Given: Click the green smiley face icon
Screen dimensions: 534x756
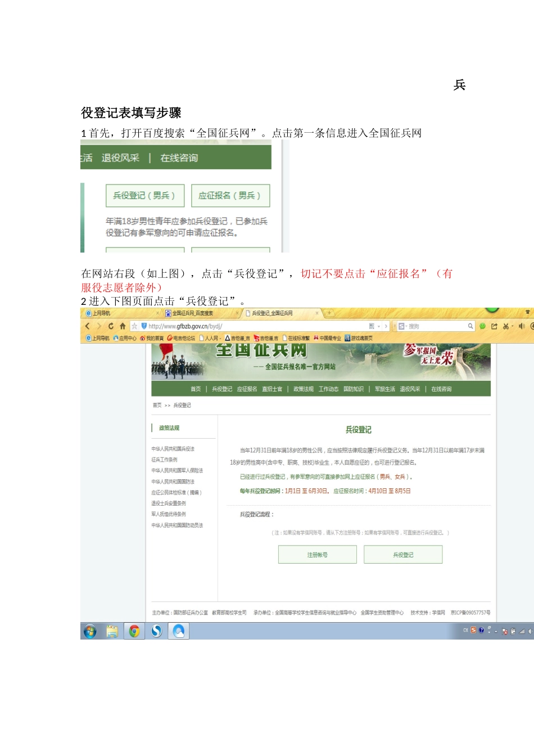Looking at the screenshot, I should [482, 326].
